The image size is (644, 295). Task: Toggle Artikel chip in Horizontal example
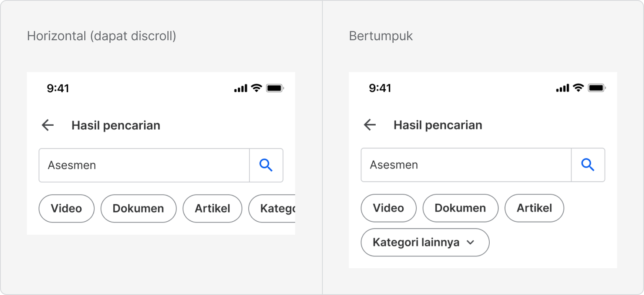click(213, 208)
